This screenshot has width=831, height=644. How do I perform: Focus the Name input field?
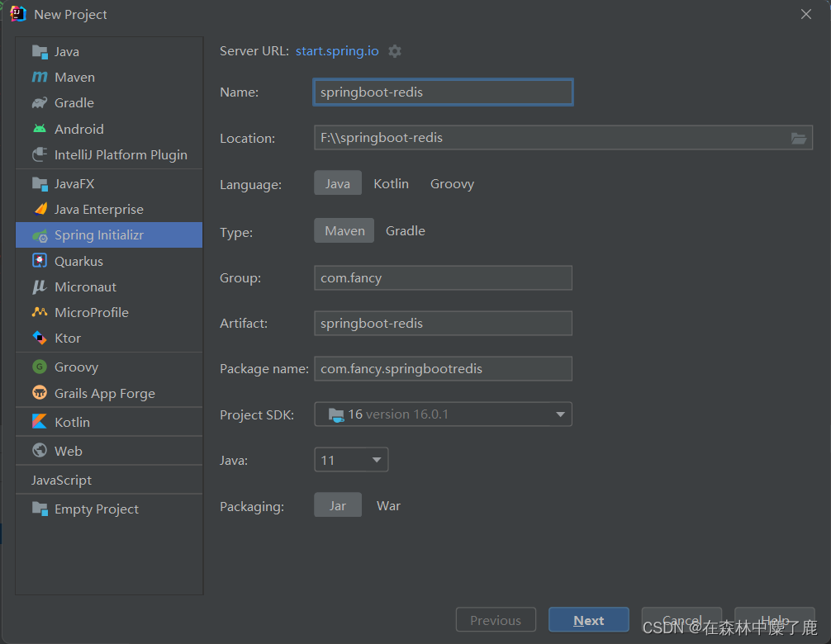[x=443, y=92]
